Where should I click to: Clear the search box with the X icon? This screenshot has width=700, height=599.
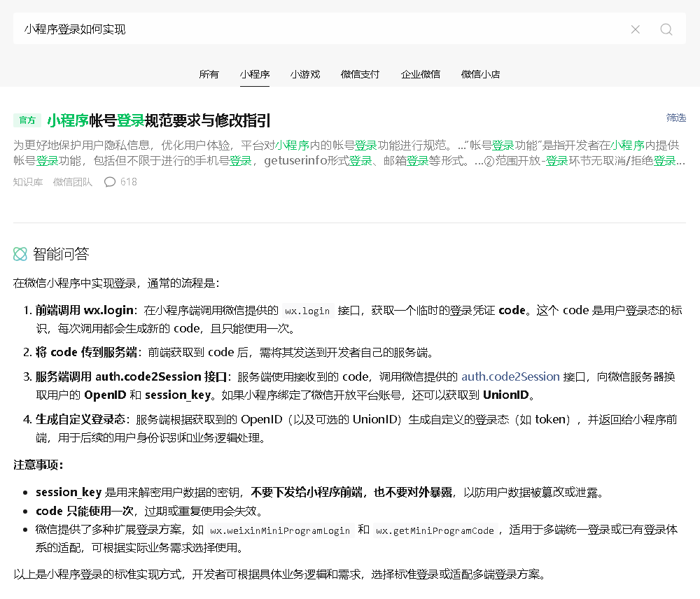(636, 29)
